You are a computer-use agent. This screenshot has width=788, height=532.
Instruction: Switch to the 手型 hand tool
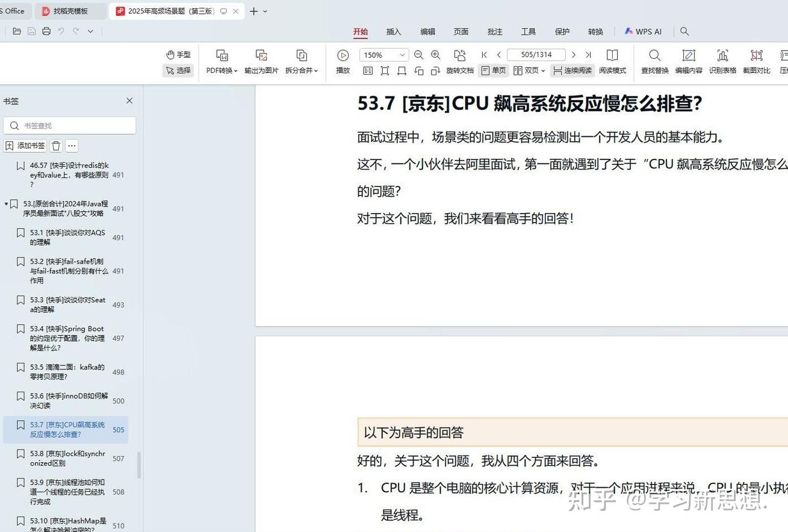178,55
